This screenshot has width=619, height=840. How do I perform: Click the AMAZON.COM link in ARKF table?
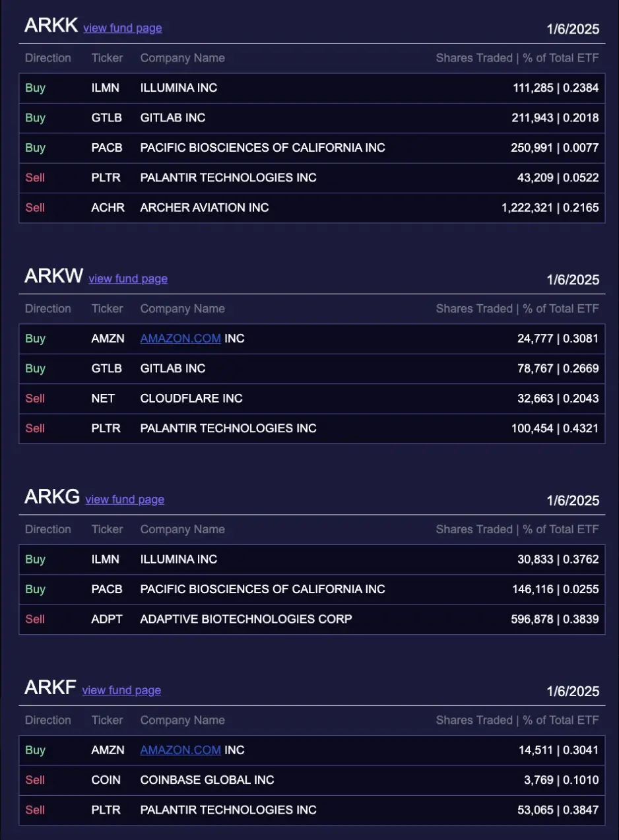[180, 750]
